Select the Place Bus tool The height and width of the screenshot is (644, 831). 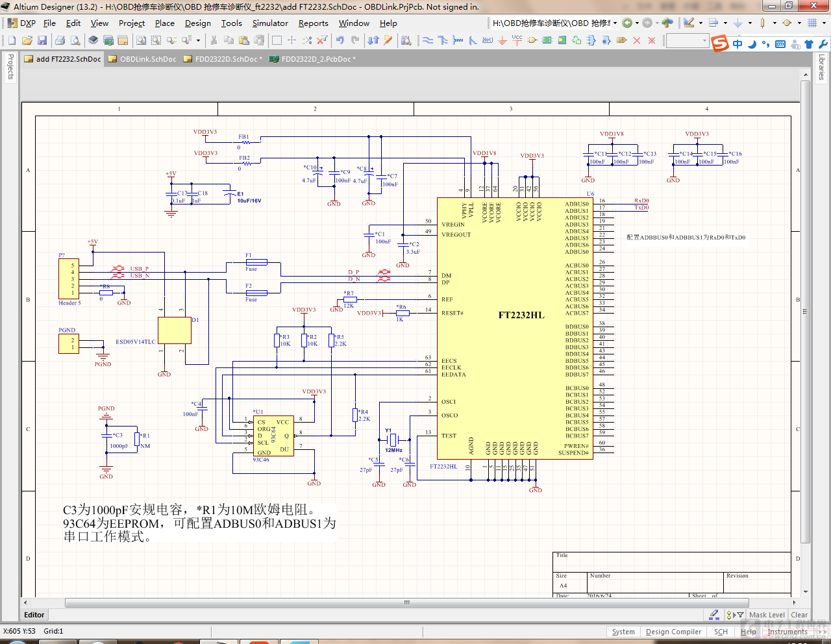pyautogui.click(x=443, y=40)
